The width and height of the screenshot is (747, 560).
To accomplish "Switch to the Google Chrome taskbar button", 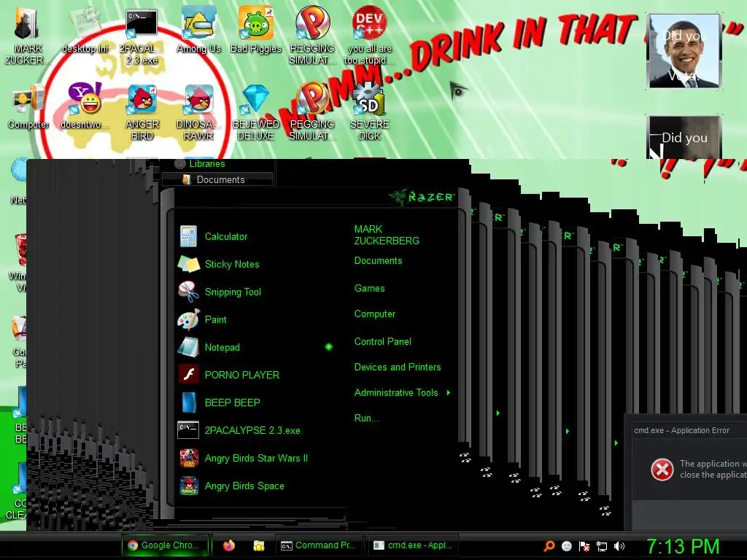I will click(x=166, y=545).
